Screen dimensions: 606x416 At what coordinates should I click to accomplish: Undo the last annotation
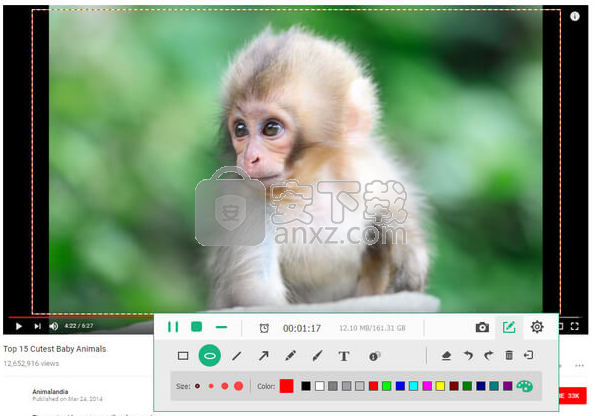click(468, 355)
